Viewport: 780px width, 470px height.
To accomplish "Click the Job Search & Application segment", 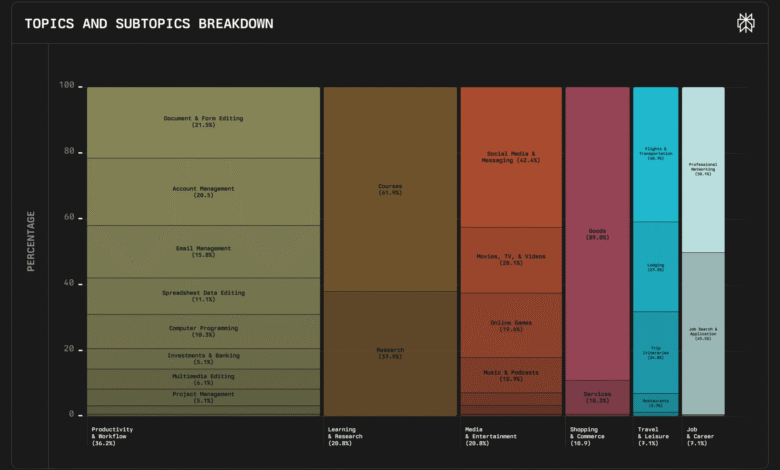I will (x=703, y=333).
